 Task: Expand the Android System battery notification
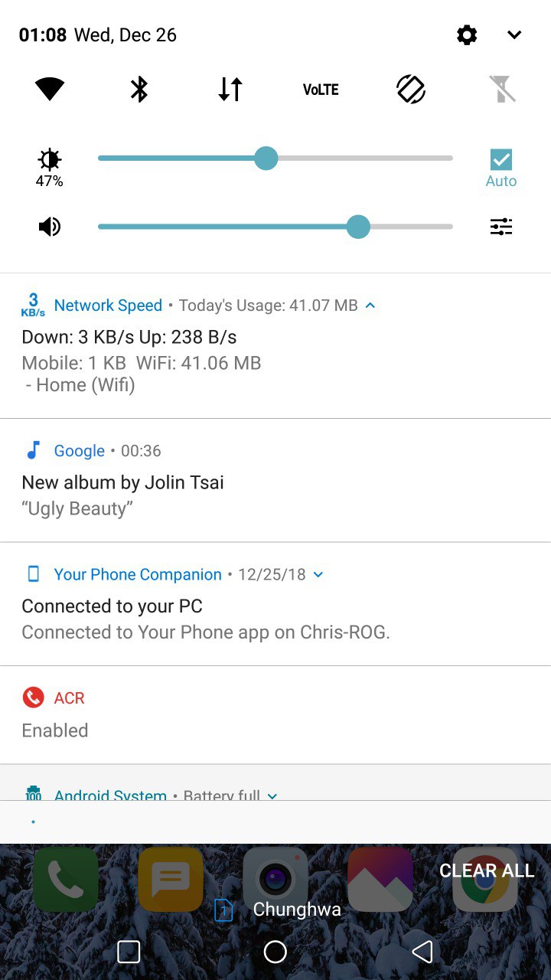272,795
